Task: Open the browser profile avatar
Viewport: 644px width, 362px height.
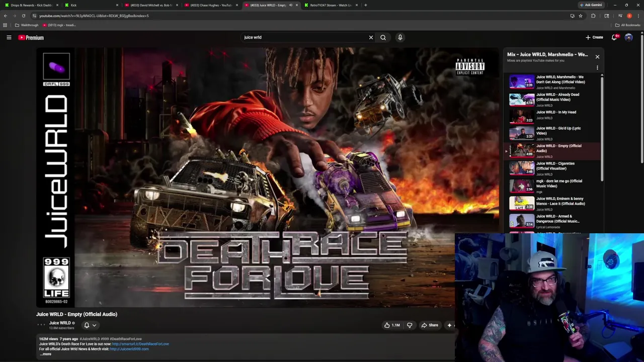Action: pyautogui.click(x=629, y=16)
